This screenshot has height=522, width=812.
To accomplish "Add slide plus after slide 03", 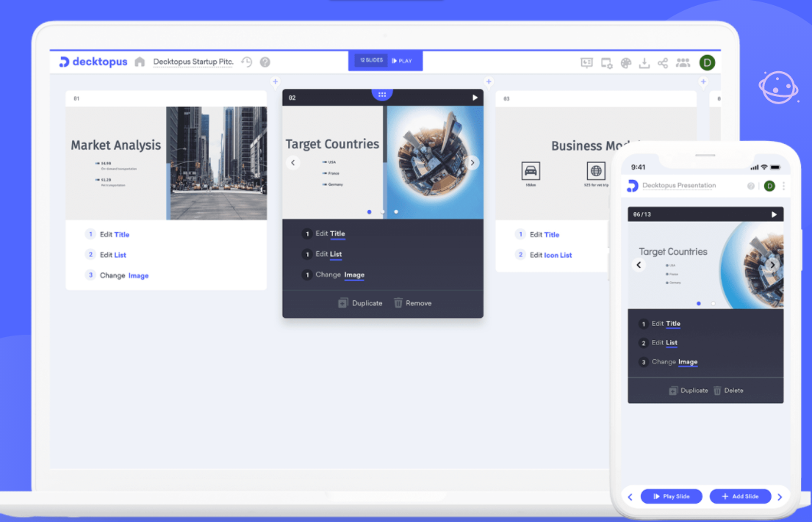I will click(x=703, y=81).
